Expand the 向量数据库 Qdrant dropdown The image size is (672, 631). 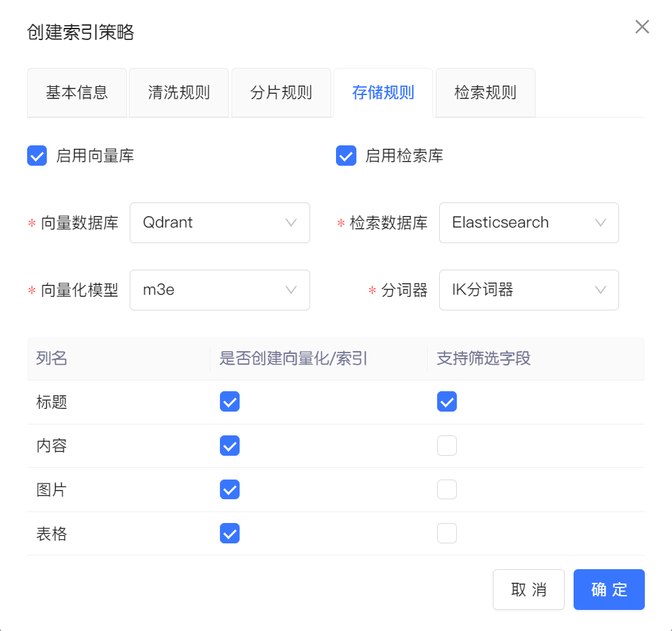pyautogui.click(x=219, y=223)
